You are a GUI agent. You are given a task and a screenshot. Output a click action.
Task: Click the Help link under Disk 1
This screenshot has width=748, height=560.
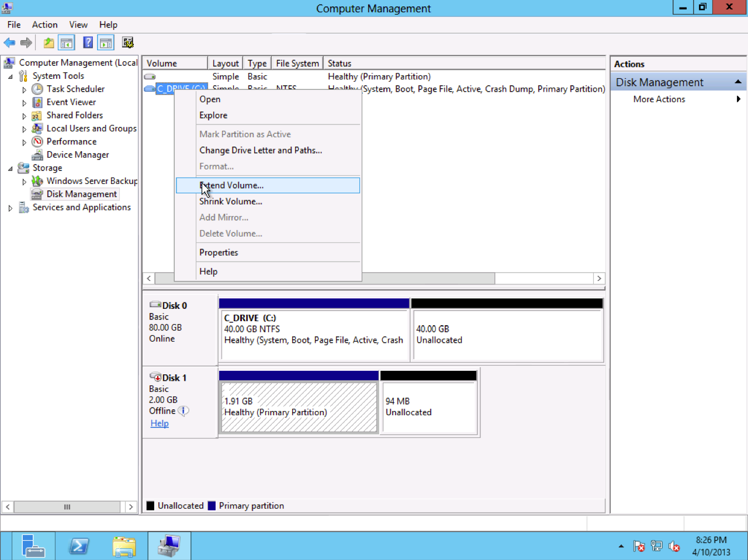click(160, 423)
